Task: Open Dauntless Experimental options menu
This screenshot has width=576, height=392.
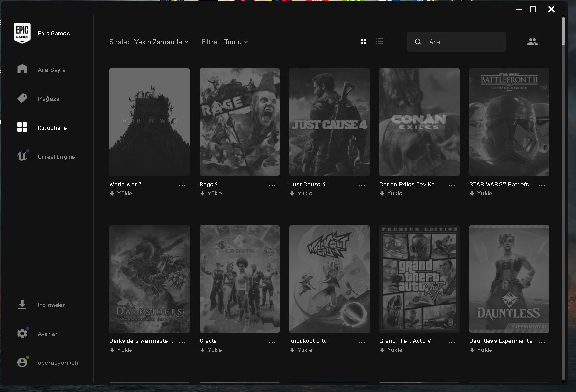Action: 542,342
